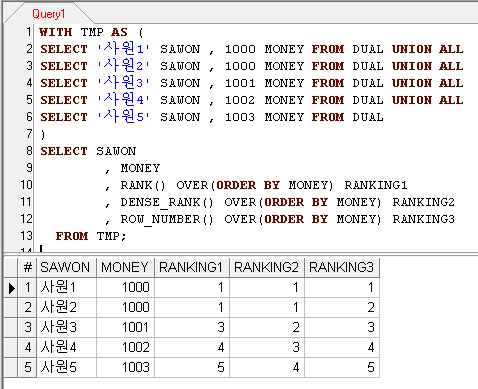Screen dimensions: 478x389
Task: Place cursor on WITH keyword in line 1
Action: (x=55, y=32)
